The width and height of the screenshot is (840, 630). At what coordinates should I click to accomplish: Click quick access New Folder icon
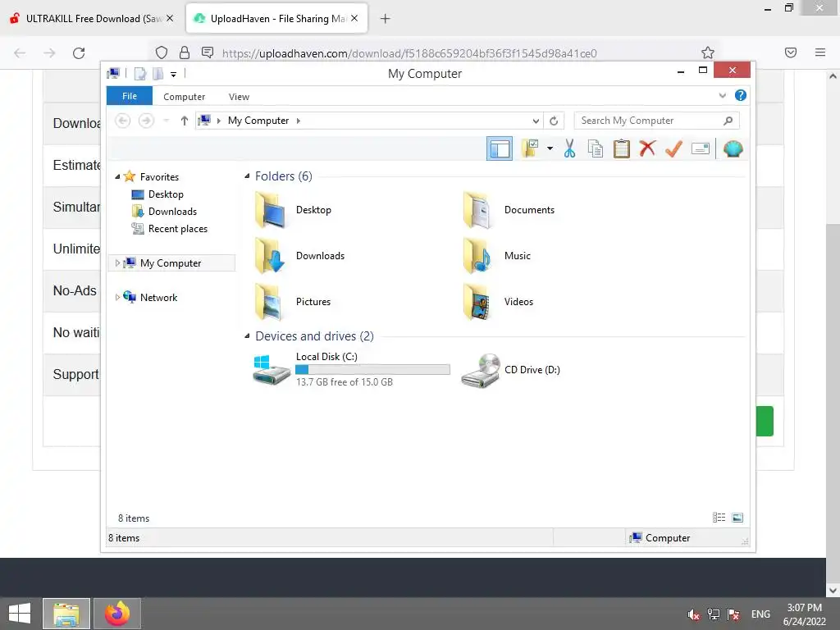point(158,73)
